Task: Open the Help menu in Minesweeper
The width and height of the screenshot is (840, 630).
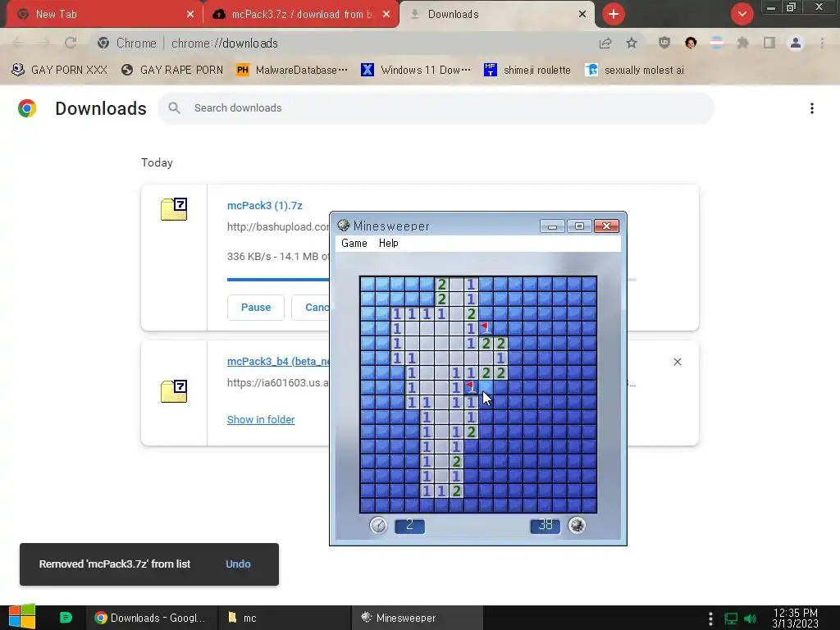Action: (388, 243)
